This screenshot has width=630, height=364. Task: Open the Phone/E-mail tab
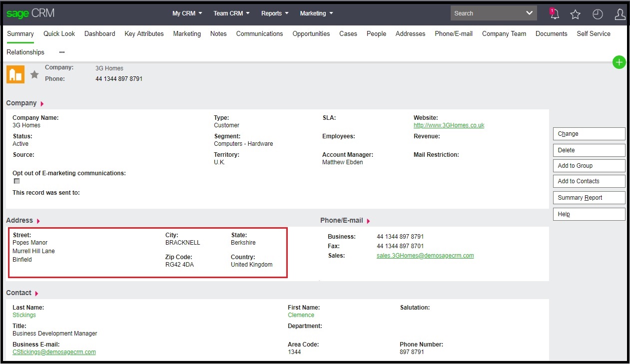(x=454, y=34)
